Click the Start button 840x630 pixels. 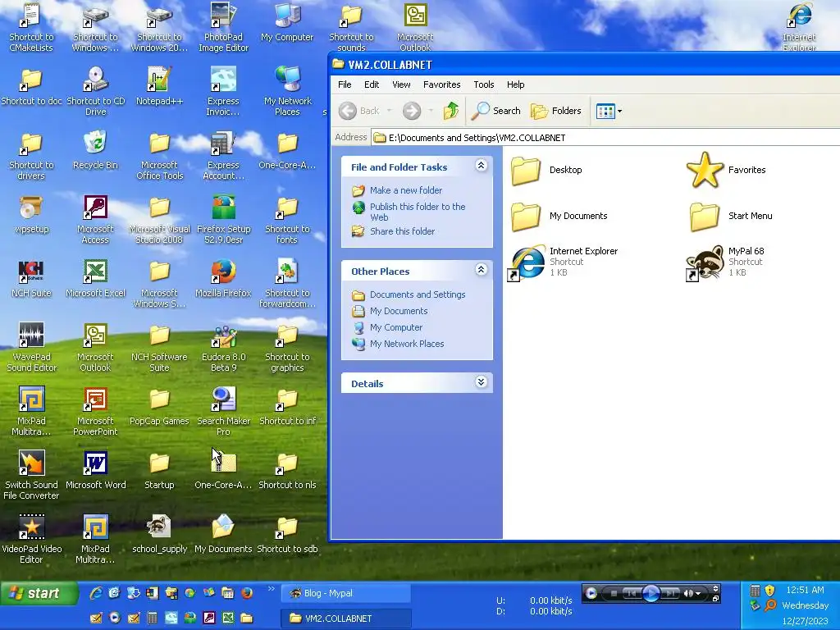pos(39,593)
